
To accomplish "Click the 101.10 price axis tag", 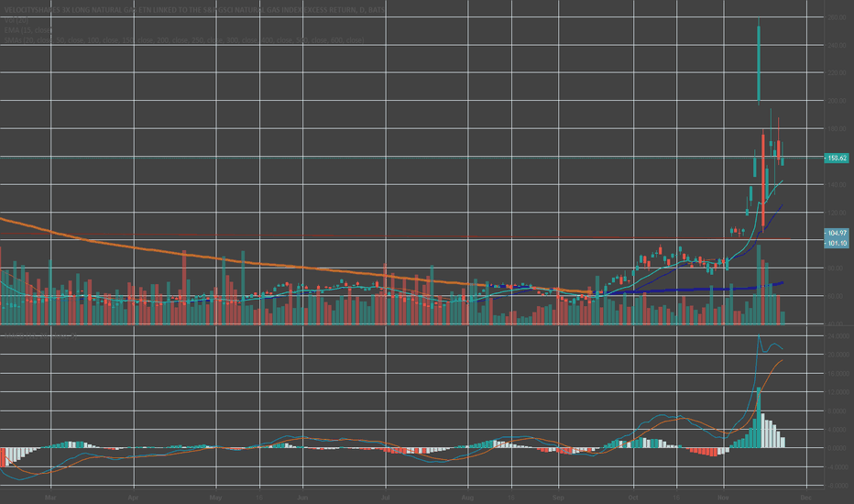I will (x=838, y=243).
